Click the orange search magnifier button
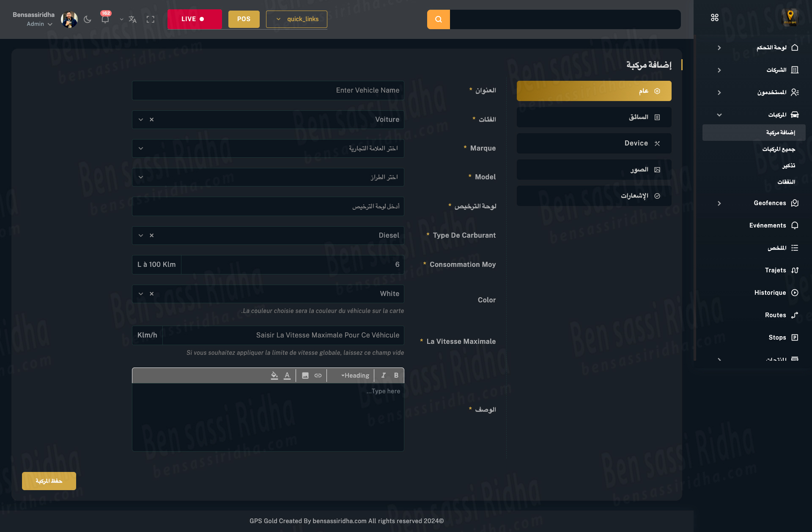Screen dimensions: 812x532 pos(438,19)
